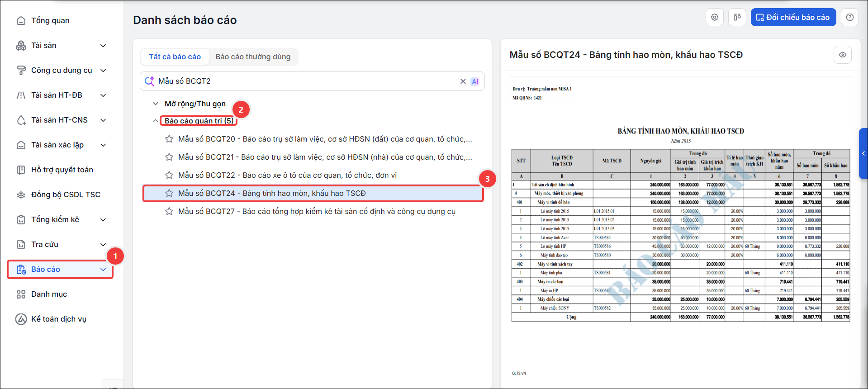Viewport: 868px width, 389px height.
Task: Expand Tài sản xác lập chevron
Action: pos(103,145)
